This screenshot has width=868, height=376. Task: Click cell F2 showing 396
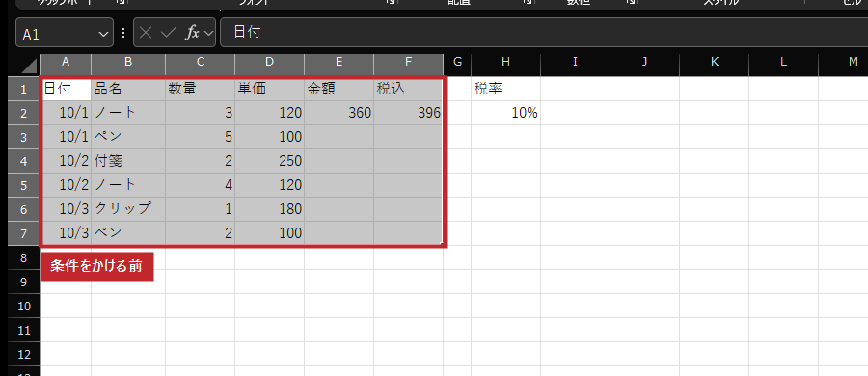coord(409,113)
